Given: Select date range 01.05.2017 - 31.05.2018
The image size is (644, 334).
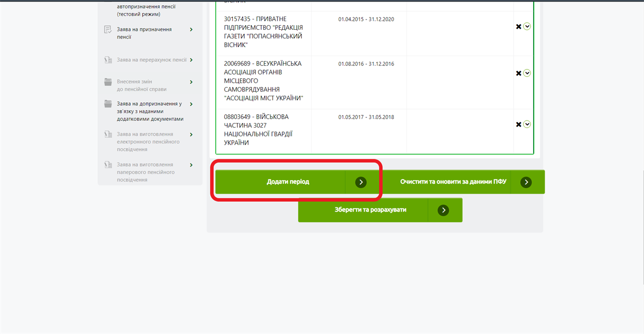Looking at the screenshot, I should [x=366, y=117].
